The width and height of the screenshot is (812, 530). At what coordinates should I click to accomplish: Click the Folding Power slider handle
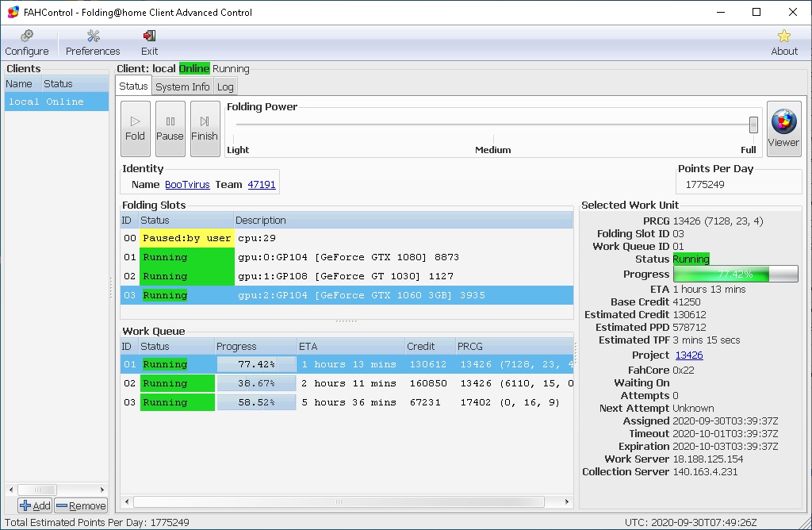pyautogui.click(x=753, y=125)
